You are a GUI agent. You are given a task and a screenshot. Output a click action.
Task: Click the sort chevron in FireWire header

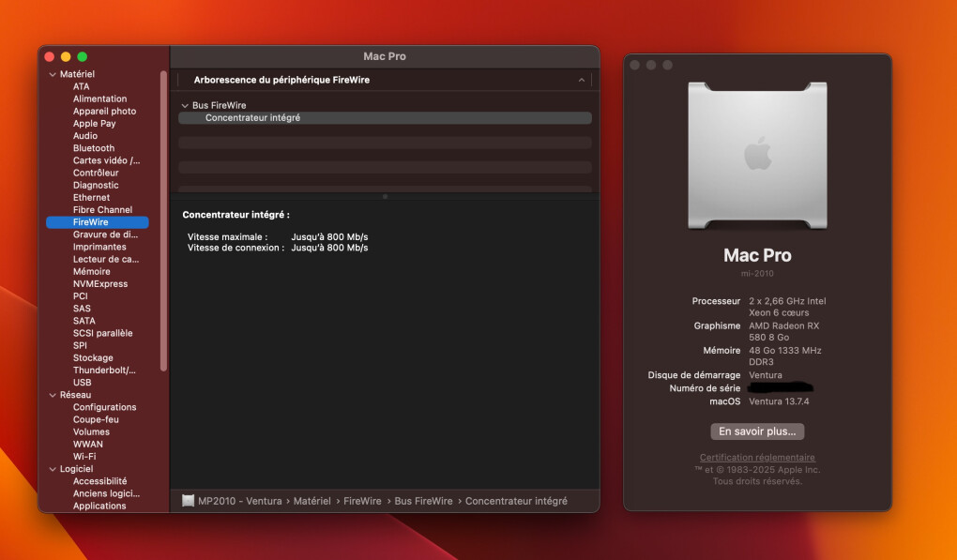tap(581, 80)
